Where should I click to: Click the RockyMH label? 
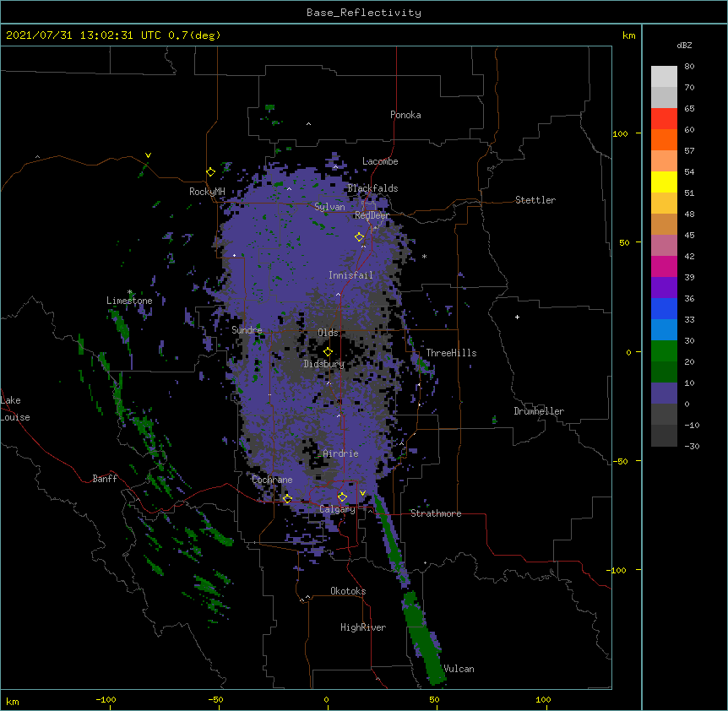207,192
